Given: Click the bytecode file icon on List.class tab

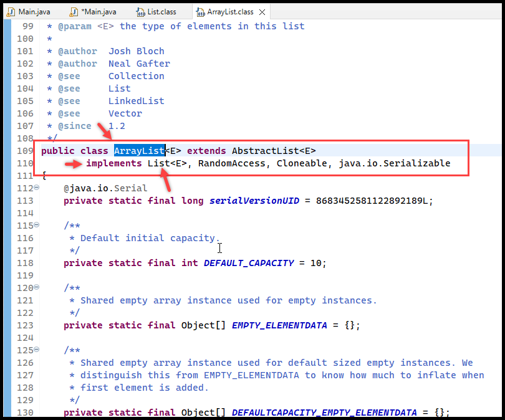Looking at the screenshot, I should pos(140,11).
